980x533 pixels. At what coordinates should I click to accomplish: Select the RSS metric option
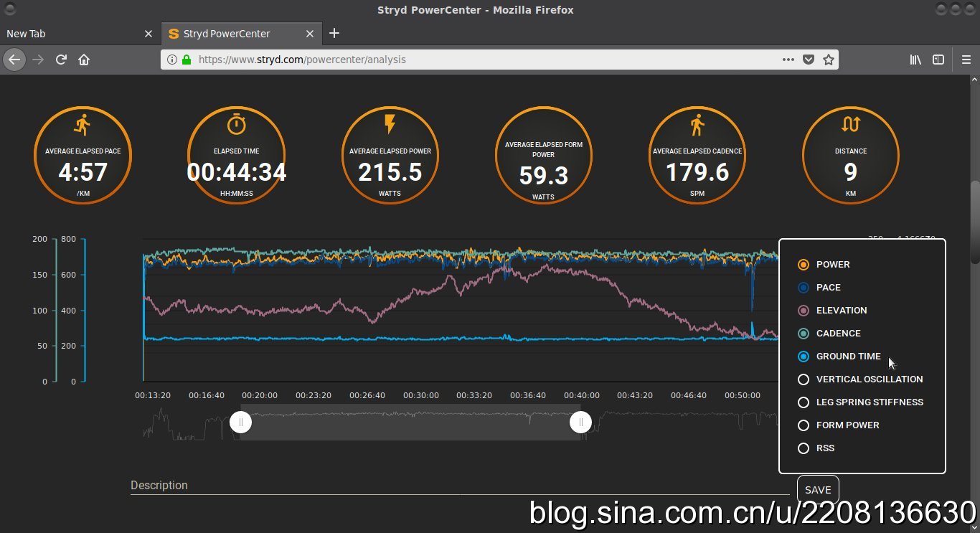tap(804, 448)
